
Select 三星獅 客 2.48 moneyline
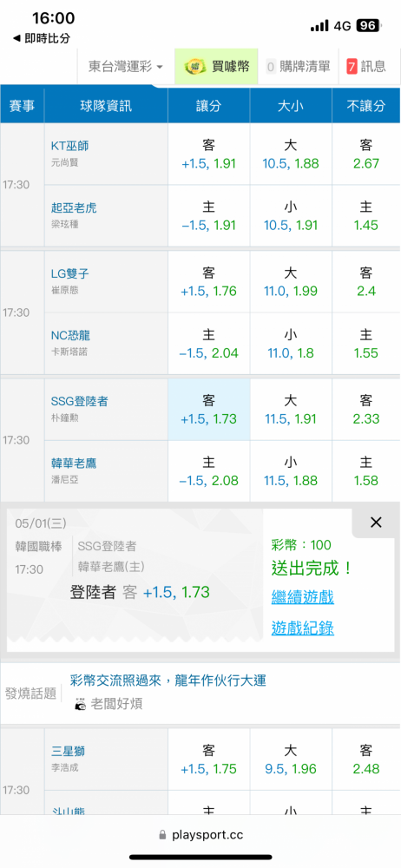[x=366, y=760]
